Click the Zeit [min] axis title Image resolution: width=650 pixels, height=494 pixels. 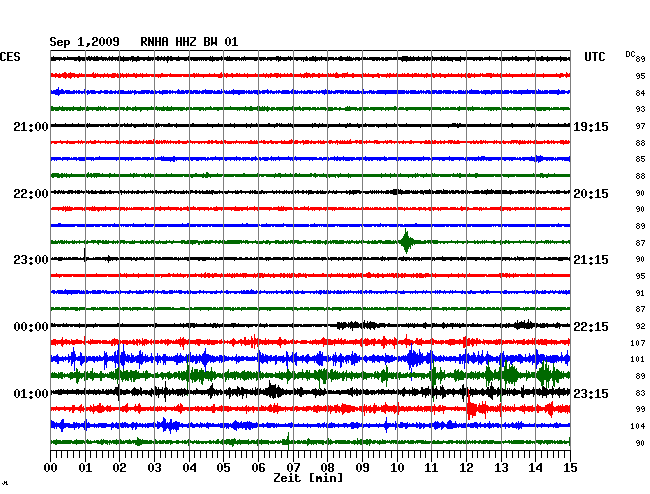point(308,479)
